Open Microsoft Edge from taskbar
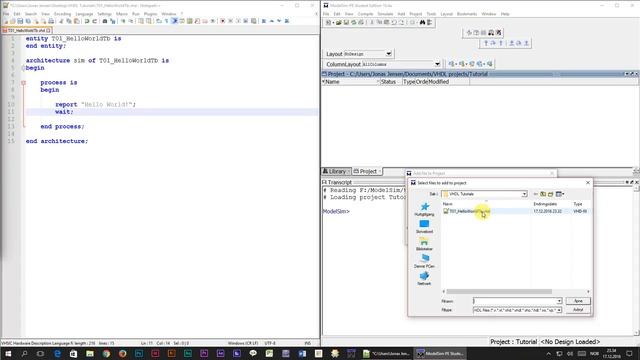 coord(57,353)
